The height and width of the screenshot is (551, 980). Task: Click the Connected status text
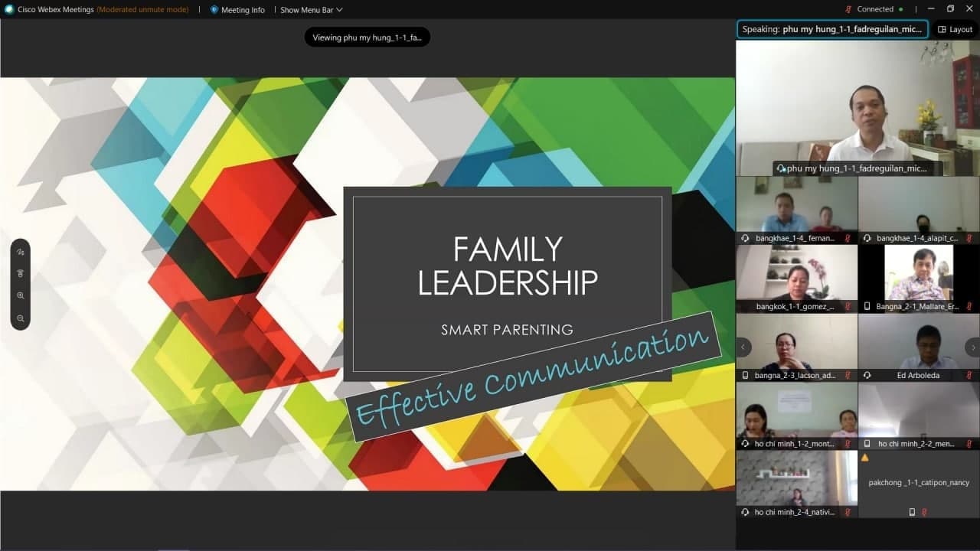pos(875,9)
